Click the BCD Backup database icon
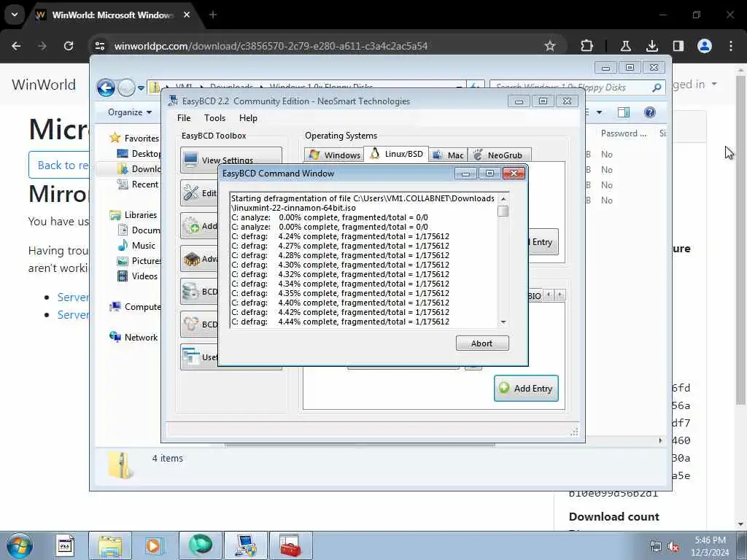Screen dimensions: 747x560 (x=191, y=292)
